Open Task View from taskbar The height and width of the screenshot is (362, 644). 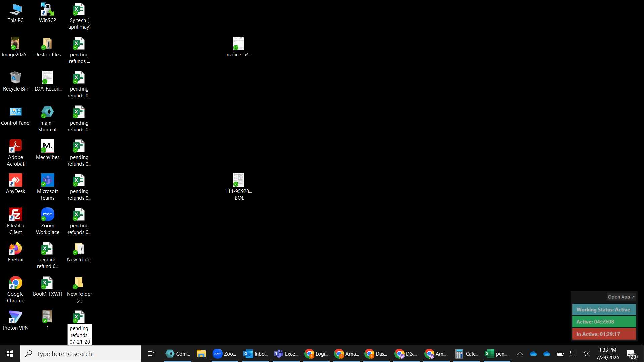pos(151,354)
